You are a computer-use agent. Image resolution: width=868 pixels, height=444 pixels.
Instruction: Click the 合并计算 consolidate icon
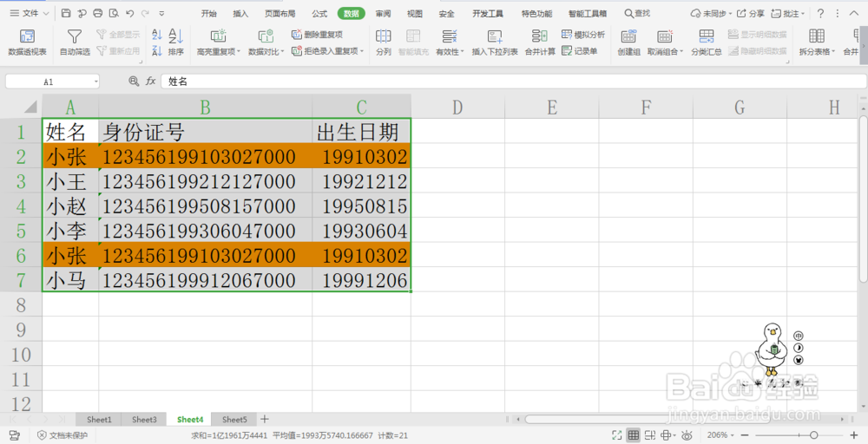click(x=540, y=36)
